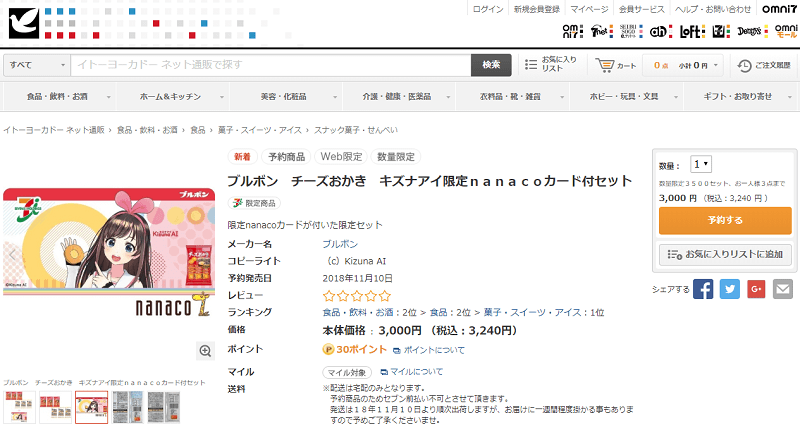Screen dimensions: 800x430
Task: Open the omni7 wordmark at top right
Action: point(779,9)
